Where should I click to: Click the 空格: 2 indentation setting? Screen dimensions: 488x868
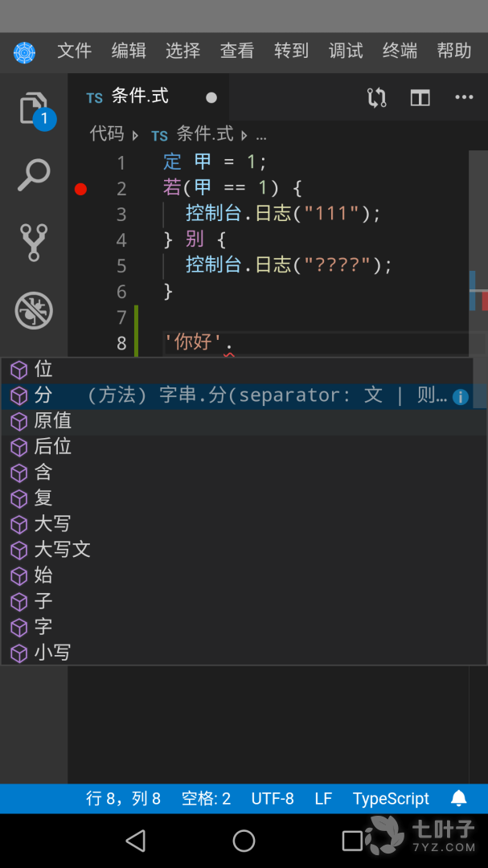click(x=206, y=798)
